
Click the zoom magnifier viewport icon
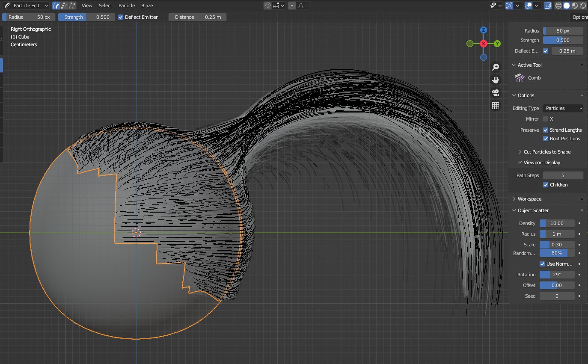(x=496, y=67)
